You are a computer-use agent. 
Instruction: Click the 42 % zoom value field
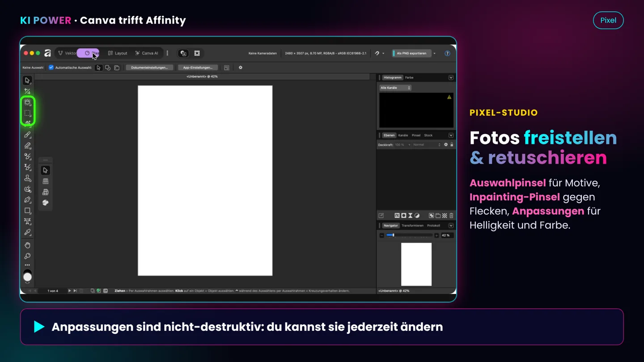pos(447,235)
